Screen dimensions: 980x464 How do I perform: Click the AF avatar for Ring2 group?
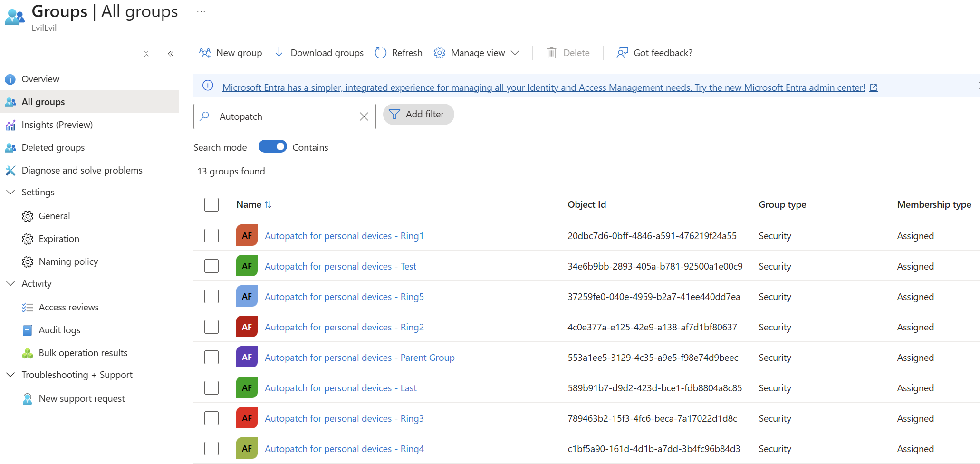click(x=247, y=327)
